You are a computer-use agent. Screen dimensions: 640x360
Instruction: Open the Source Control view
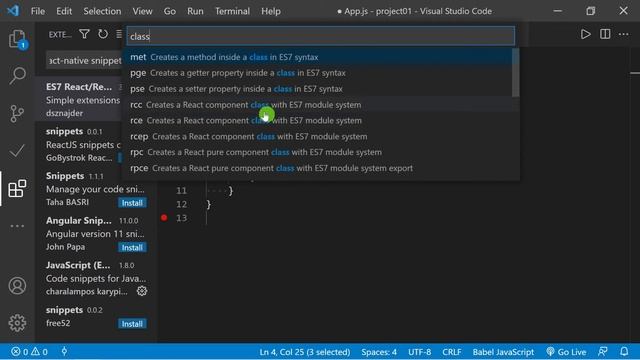(x=17, y=113)
